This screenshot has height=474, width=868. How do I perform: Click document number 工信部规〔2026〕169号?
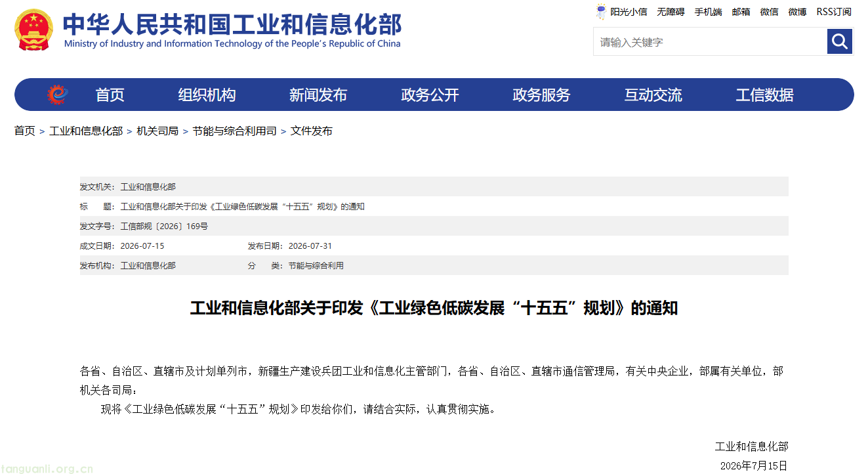click(x=164, y=226)
